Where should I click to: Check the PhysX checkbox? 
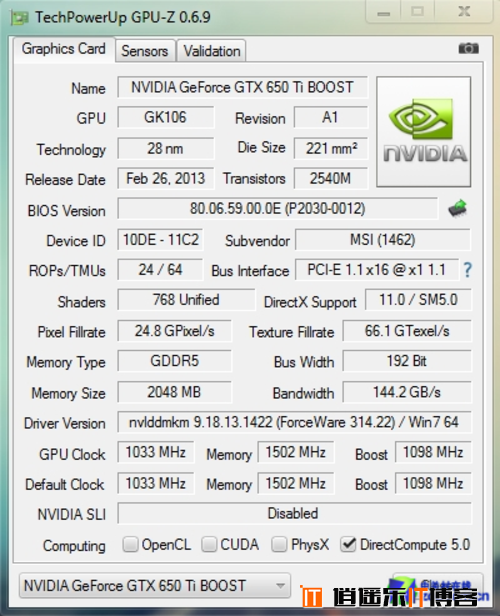279,544
